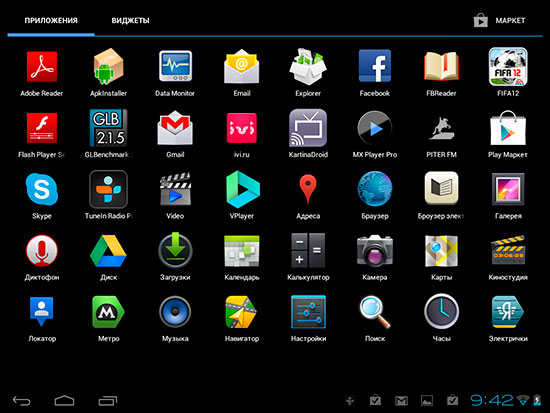Tap the Wi-Fi signal indicator
This screenshot has width=550, height=413.
coord(523,400)
